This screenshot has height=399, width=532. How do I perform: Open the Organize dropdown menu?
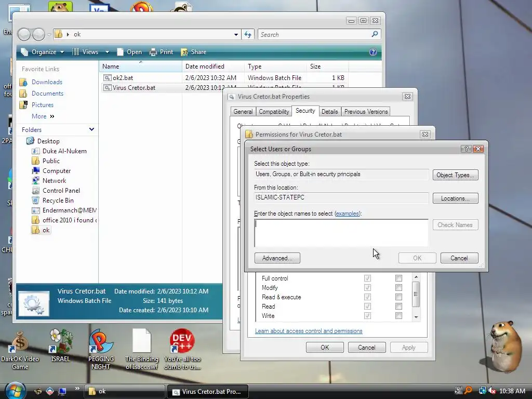pyautogui.click(x=43, y=52)
